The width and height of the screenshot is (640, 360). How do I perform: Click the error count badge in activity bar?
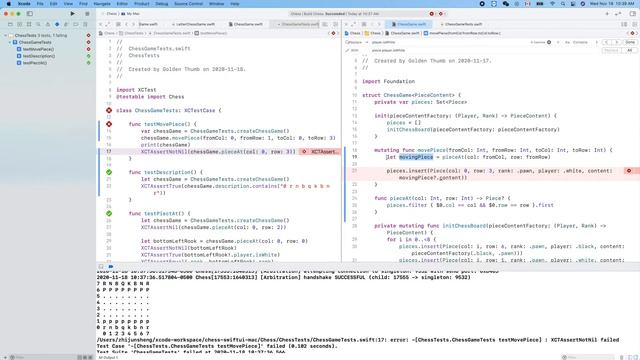[432, 14]
